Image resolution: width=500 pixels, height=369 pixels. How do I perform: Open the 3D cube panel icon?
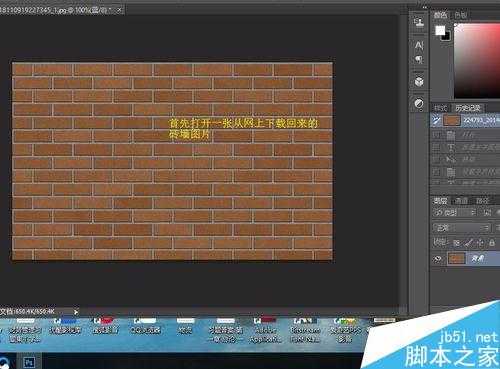click(x=419, y=81)
